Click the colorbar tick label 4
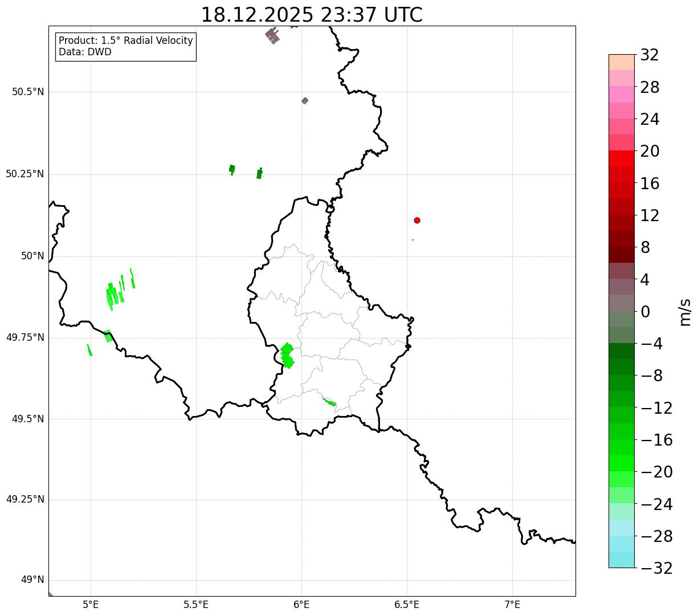Screen dimensions: 698x616 [x=645, y=280]
